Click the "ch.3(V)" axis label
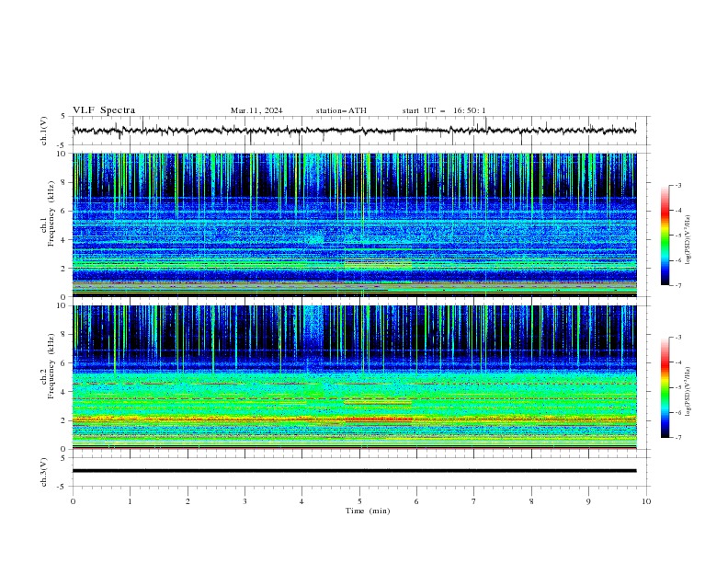The width and height of the screenshot is (728, 563). 44,472
